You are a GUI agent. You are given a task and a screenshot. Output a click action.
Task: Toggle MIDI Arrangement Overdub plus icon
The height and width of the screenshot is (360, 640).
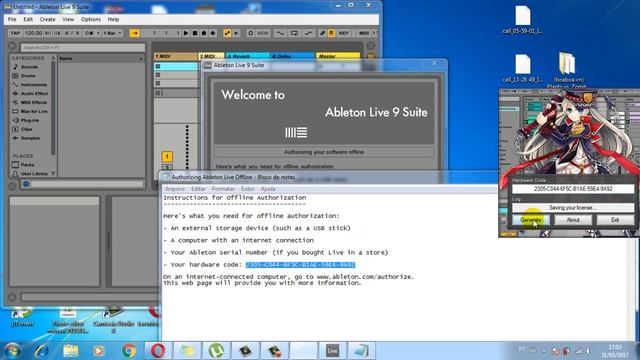(213, 33)
